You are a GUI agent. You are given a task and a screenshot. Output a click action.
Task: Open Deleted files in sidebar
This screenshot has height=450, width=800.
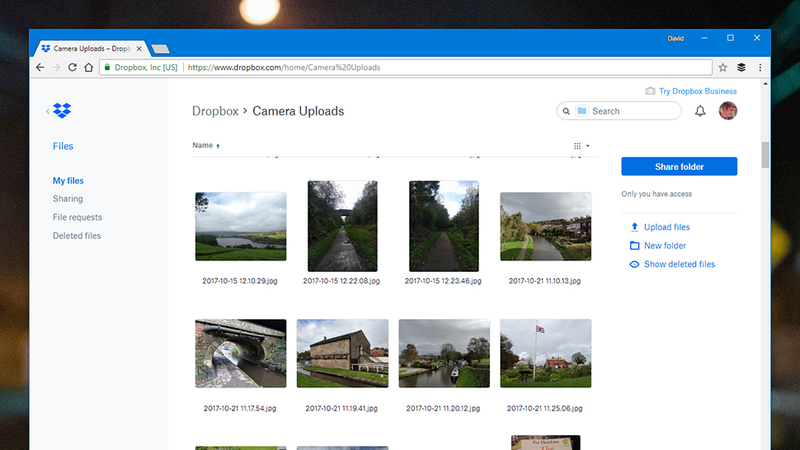77,236
